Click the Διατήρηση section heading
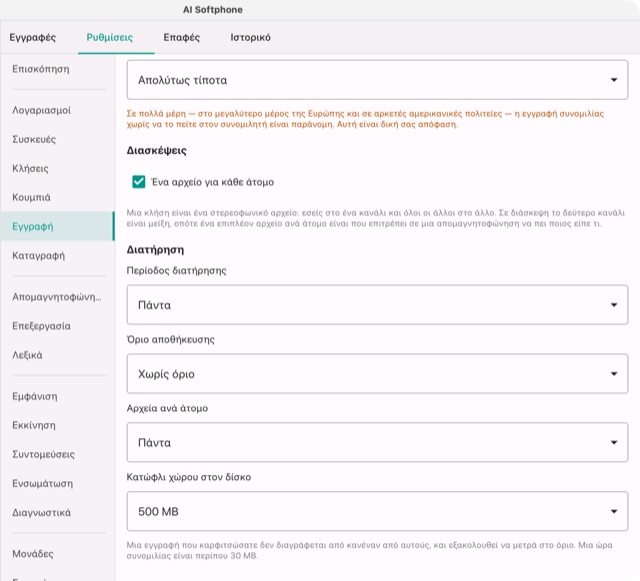Screen dimensions: 640x581 pos(155,249)
